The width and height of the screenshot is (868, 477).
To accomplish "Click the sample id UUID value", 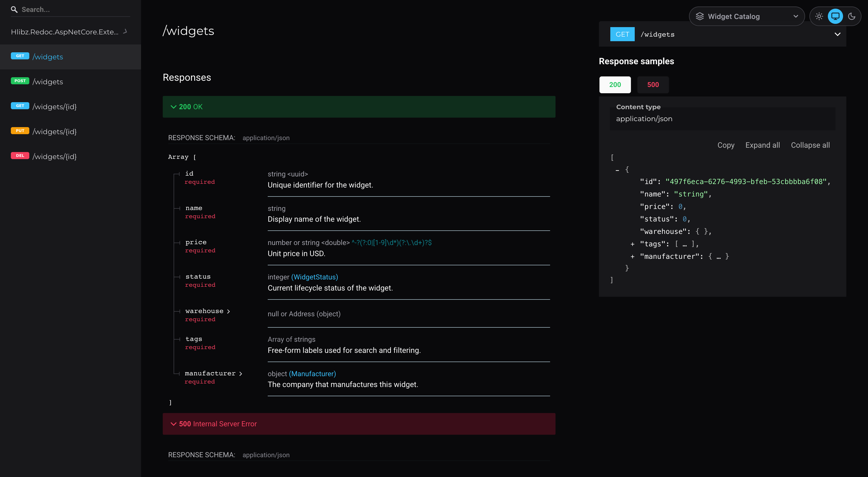I will coord(746,182).
